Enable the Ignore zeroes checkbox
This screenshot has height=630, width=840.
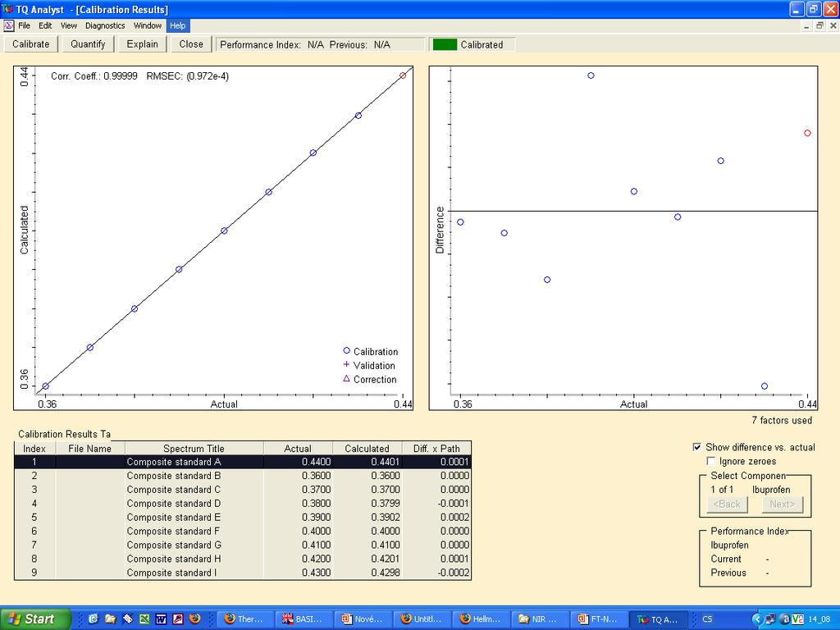(710, 461)
